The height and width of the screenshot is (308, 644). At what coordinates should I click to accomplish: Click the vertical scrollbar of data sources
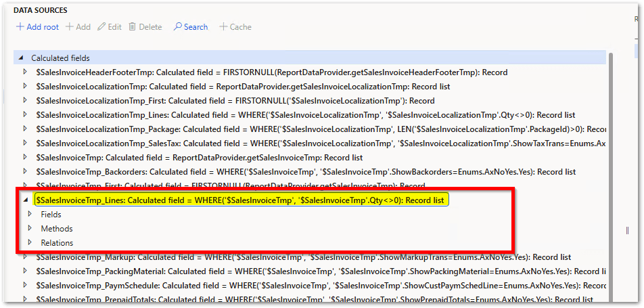coord(612,169)
